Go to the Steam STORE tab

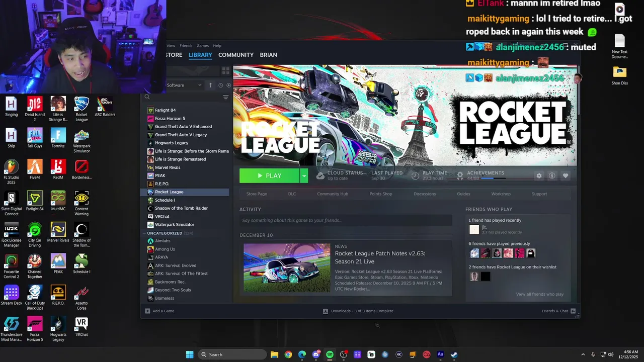[x=174, y=55]
